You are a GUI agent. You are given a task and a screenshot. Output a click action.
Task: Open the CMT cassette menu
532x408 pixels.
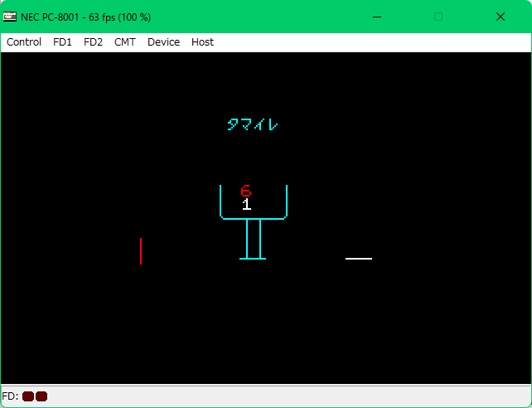click(x=125, y=42)
